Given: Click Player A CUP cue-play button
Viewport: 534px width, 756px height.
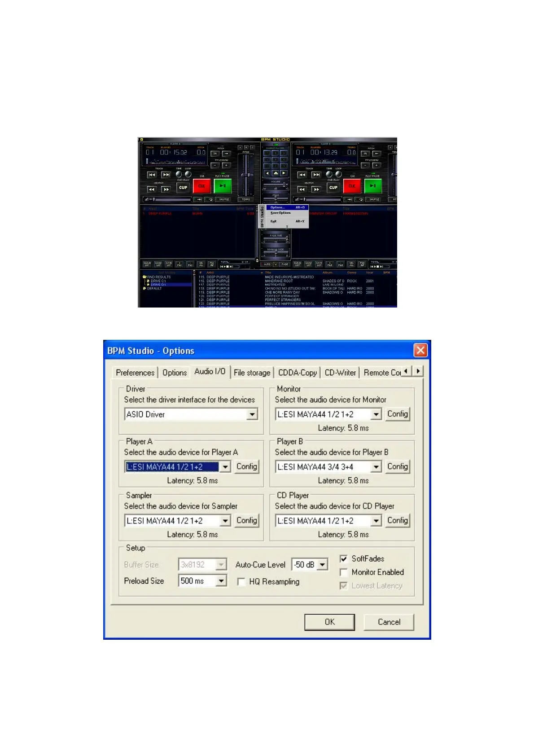Looking at the screenshot, I should (x=183, y=188).
